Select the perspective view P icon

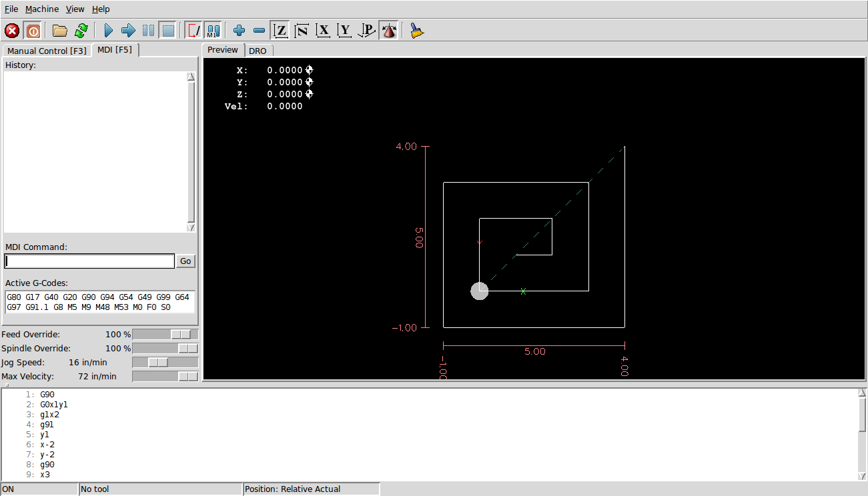(366, 31)
